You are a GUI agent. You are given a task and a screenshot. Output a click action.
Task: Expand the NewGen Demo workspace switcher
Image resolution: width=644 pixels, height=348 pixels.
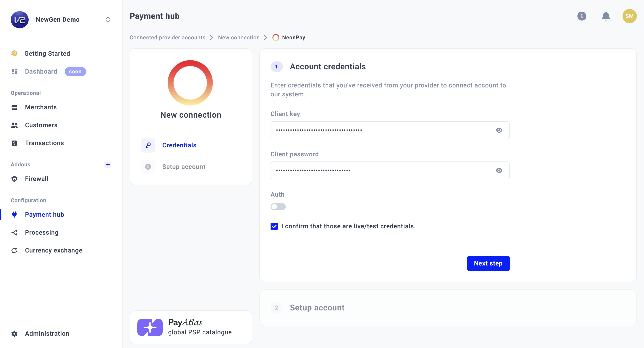pyautogui.click(x=108, y=20)
